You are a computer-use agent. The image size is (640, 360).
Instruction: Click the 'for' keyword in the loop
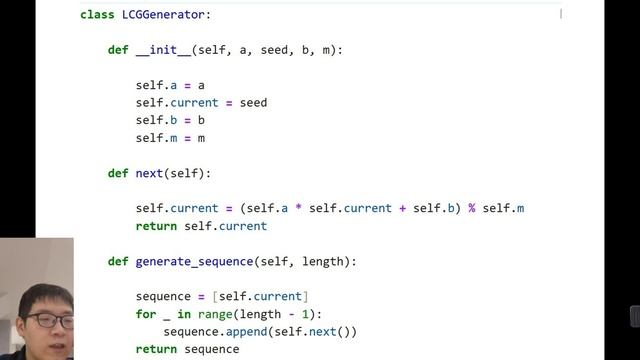pos(146,314)
